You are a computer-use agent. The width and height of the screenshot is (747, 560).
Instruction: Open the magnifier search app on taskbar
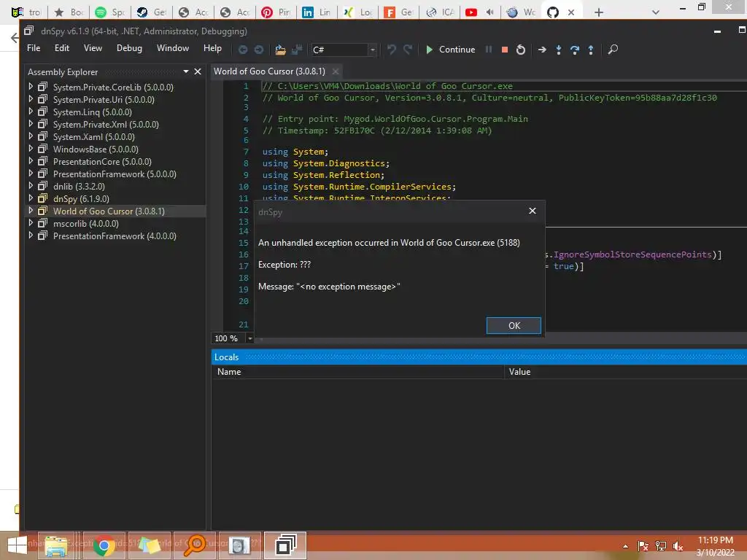pyautogui.click(x=195, y=545)
